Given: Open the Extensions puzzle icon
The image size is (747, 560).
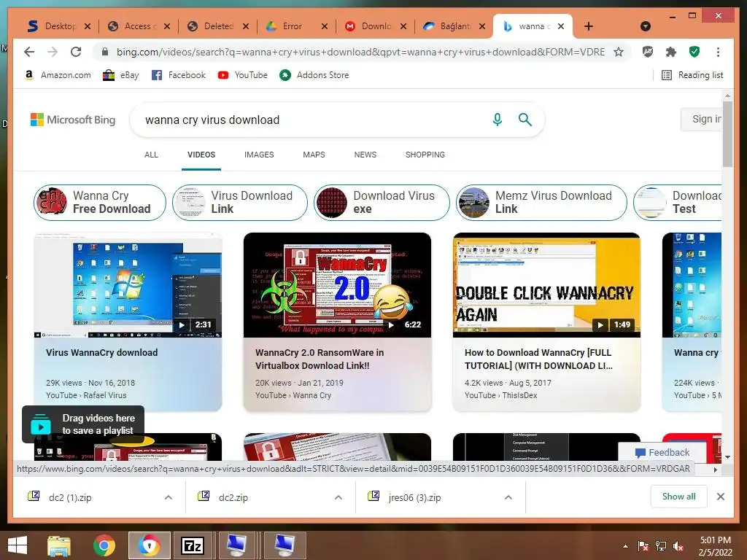Looking at the screenshot, I should click(x=671, y=52).
